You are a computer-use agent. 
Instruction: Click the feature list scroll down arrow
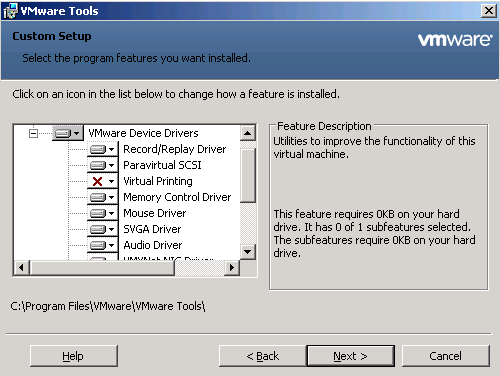point(248,252)
